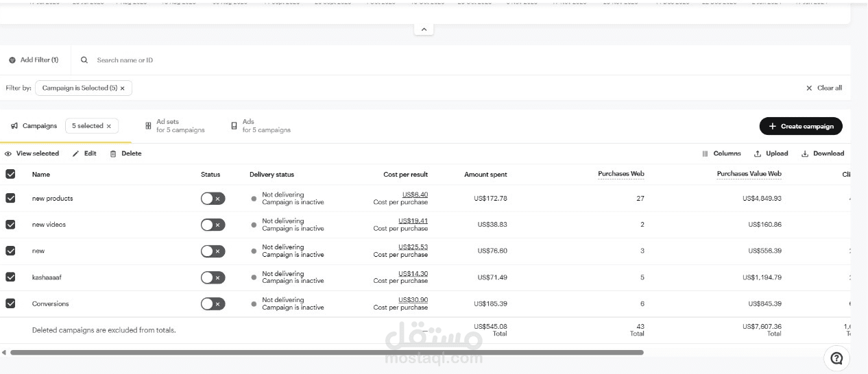The width and height of the screenshot is (868, 374).
Task: Turn on the kashaaaaf status toggle
Action: pyautogui.click(x=213, y=277)
